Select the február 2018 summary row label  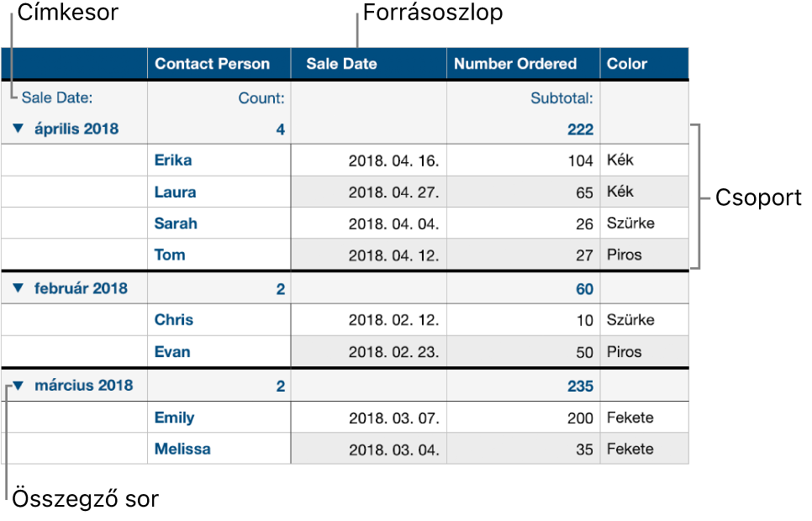(81, 288)
